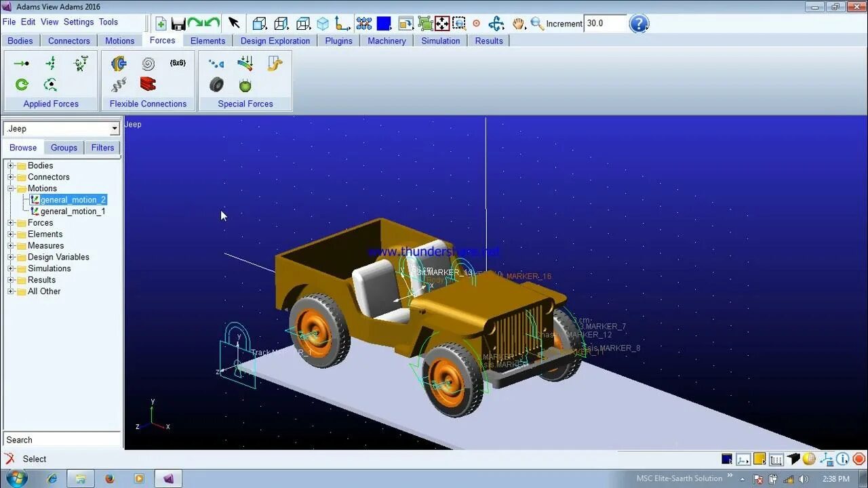The image size is (868, 488).
Task: Click the dark blue status bar background swatch
Action: tap(727, 459)
